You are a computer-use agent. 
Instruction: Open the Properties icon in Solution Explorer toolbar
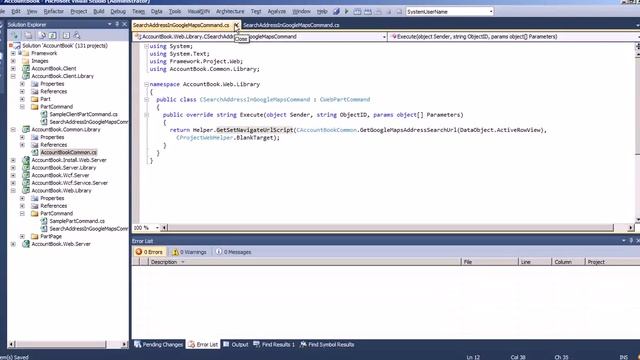point(15,36)
